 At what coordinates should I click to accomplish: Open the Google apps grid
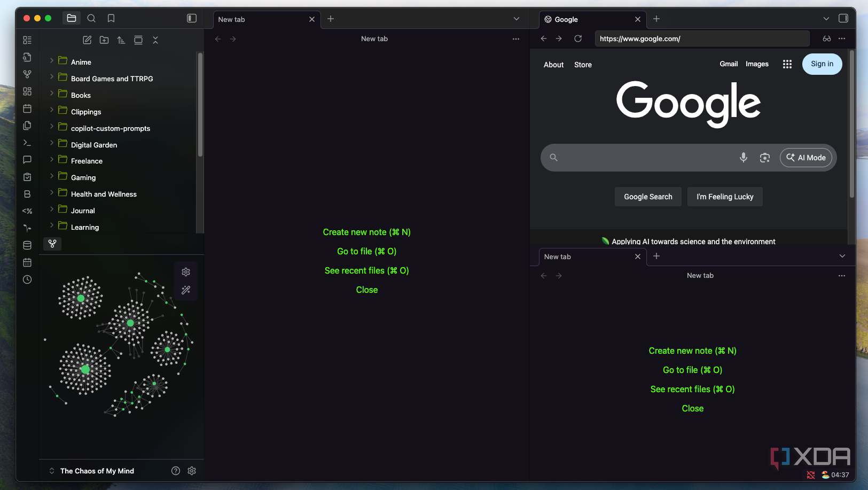click(x=787, y=64)
